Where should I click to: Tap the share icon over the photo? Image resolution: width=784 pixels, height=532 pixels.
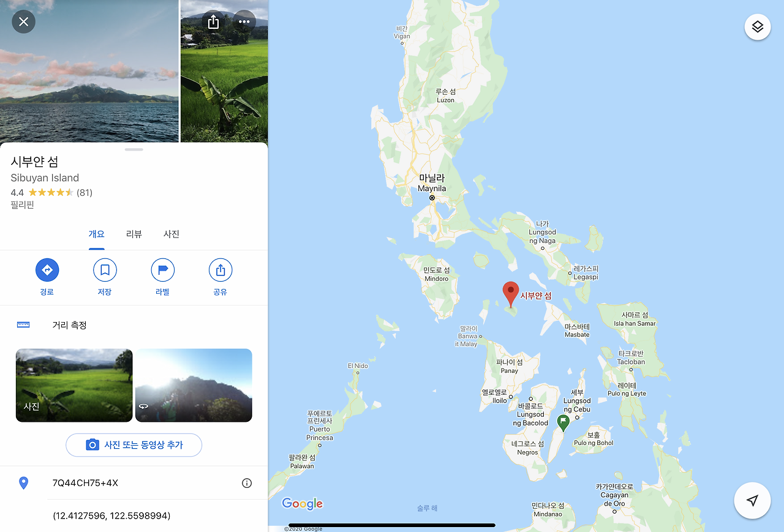tap(213, 22)
